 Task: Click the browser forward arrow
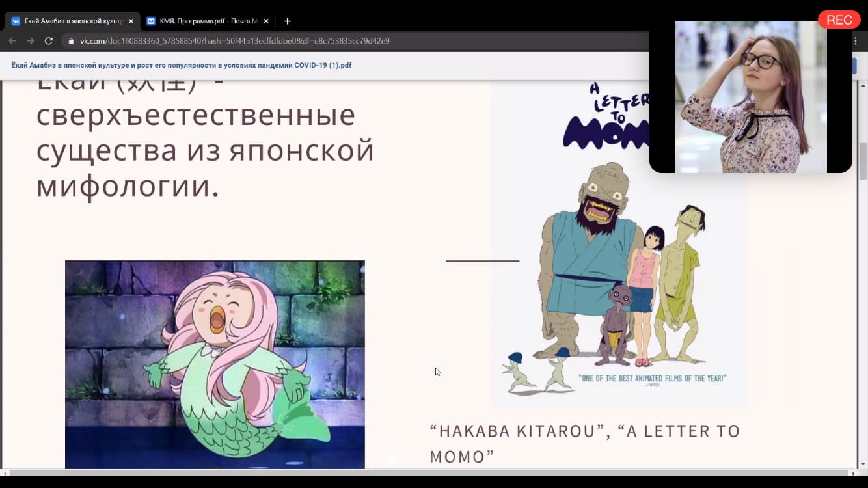30,41
